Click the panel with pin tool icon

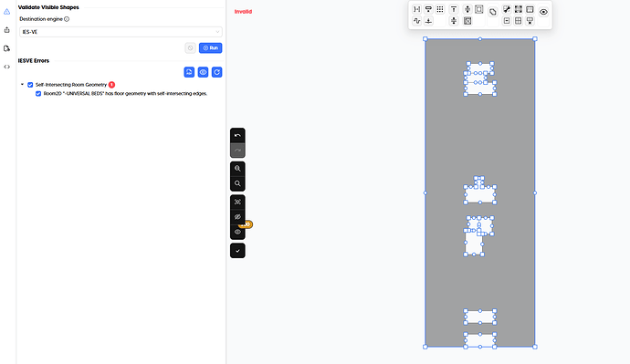point(530,21)
